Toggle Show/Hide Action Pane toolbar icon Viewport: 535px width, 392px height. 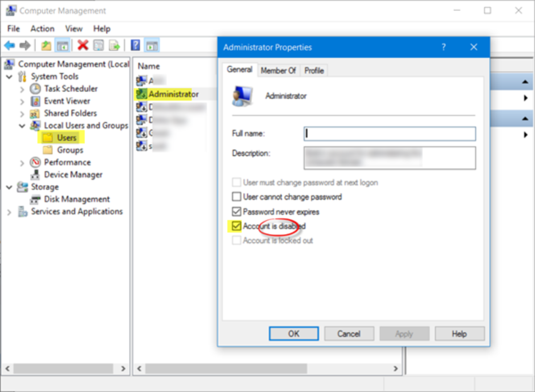coord(152,45)
